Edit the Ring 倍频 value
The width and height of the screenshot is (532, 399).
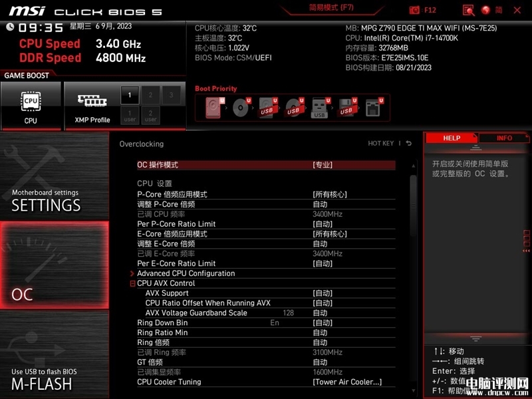click(266, 342)
